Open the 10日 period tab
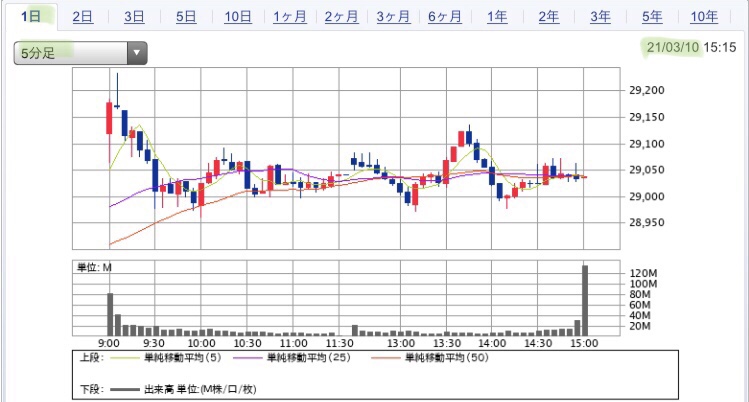 point(238,17)
